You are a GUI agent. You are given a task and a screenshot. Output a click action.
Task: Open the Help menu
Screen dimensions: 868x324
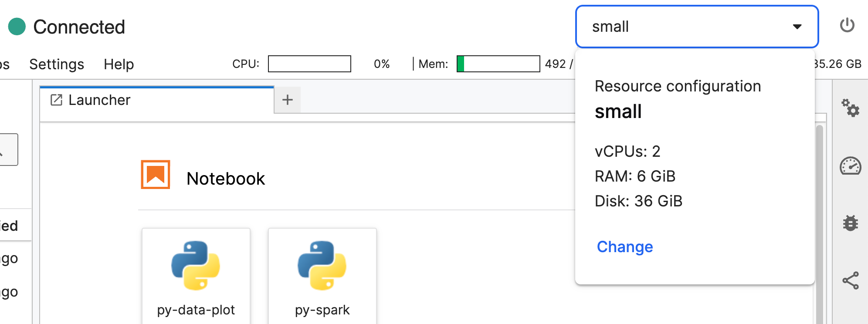click(x=119, y=64)
